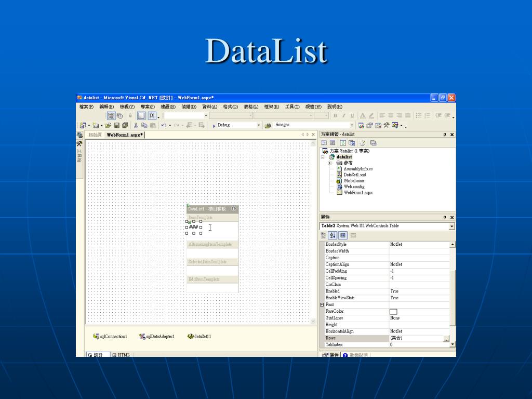532x399 pixels.
Task: Switch to the HTML view tab
Action: [121, 355]
